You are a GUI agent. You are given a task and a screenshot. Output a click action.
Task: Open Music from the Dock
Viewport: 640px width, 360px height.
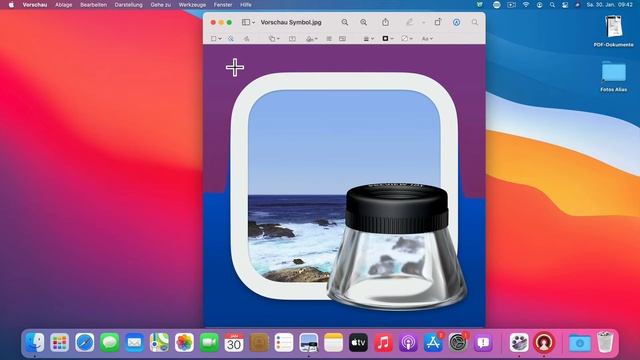click(x=383, y=342)
